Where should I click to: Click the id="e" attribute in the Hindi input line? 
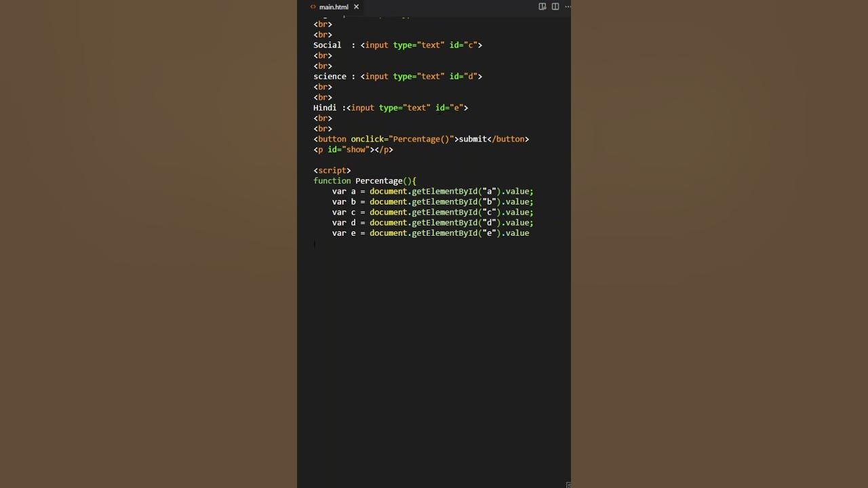(x=449, y=108)
